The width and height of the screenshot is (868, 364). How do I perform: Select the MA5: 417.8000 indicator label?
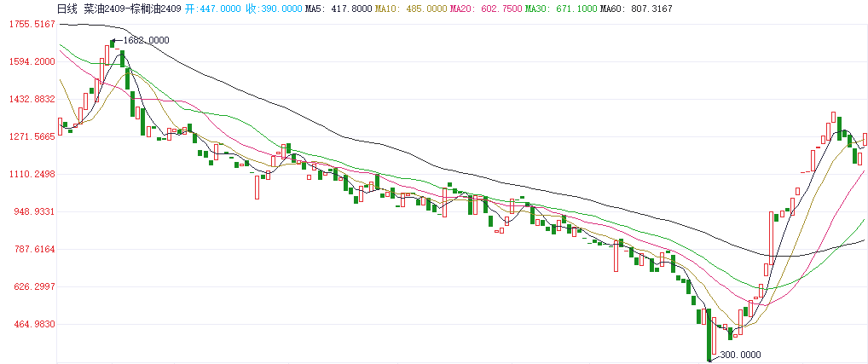[x=337, y=9]
